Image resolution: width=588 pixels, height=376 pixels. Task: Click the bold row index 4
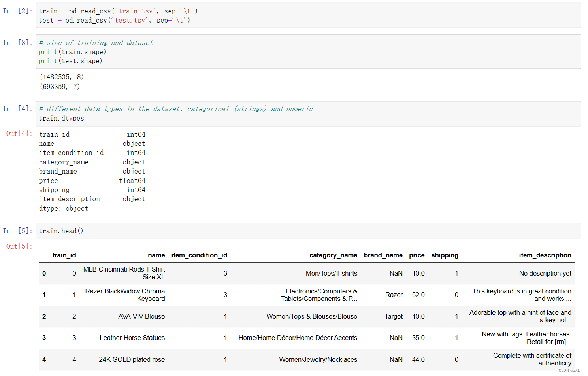[x=44, y=359]
